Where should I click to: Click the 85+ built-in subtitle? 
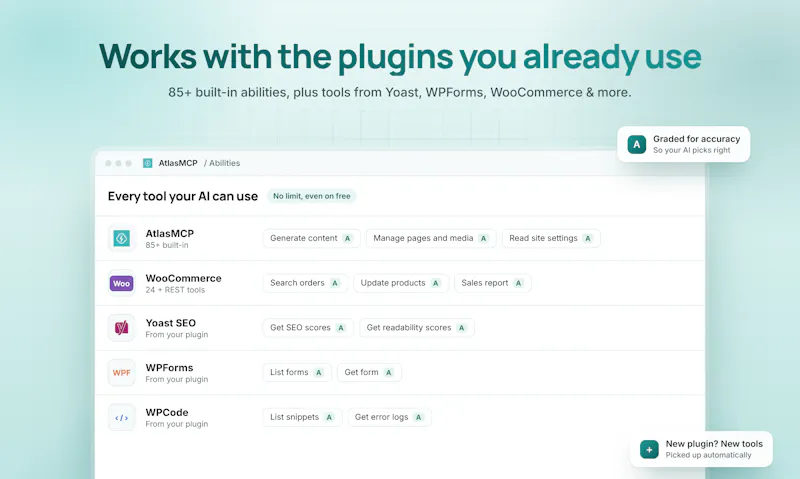coord(167,245)
